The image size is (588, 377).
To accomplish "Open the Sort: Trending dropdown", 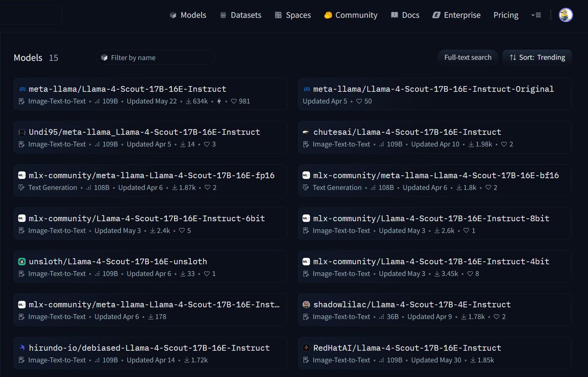I will [537, 57].
